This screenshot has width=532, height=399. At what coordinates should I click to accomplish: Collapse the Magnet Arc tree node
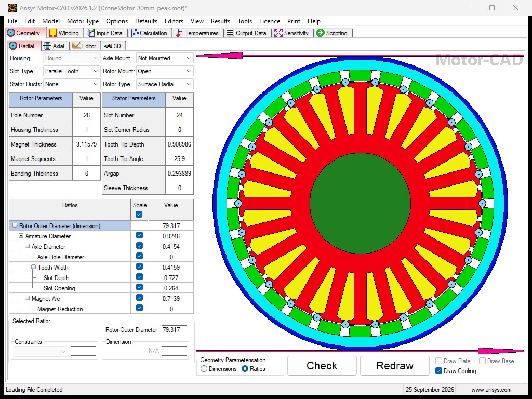pyautogui.click(x=28, y=298)
